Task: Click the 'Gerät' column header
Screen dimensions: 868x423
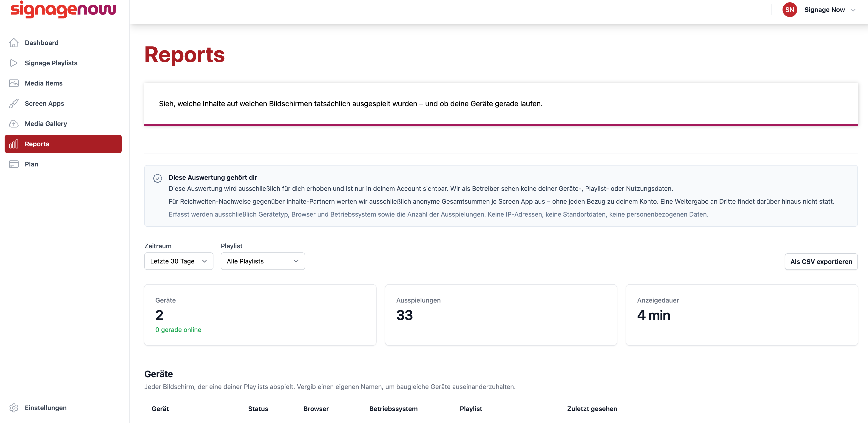Action: click(160, 409)
